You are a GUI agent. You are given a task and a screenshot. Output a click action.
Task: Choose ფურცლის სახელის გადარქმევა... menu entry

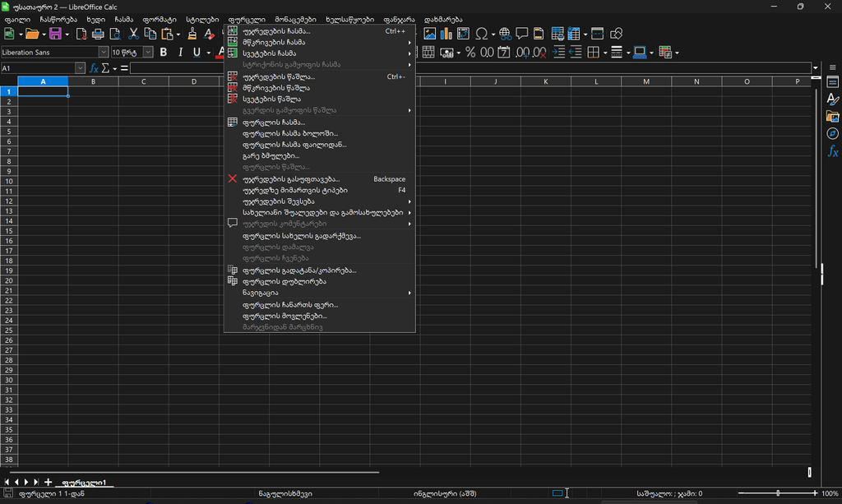point(320,236)
